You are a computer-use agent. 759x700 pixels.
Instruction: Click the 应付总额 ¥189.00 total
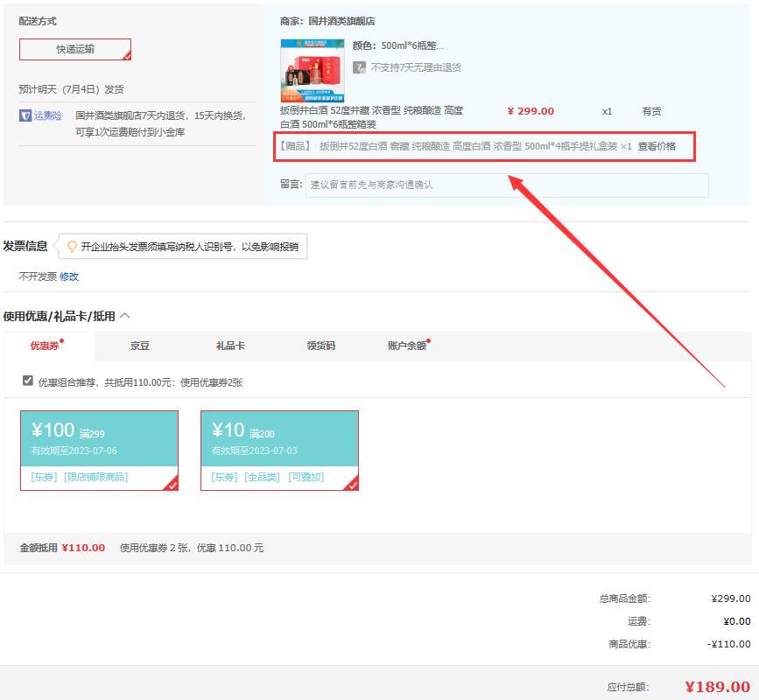coord(718,687)
